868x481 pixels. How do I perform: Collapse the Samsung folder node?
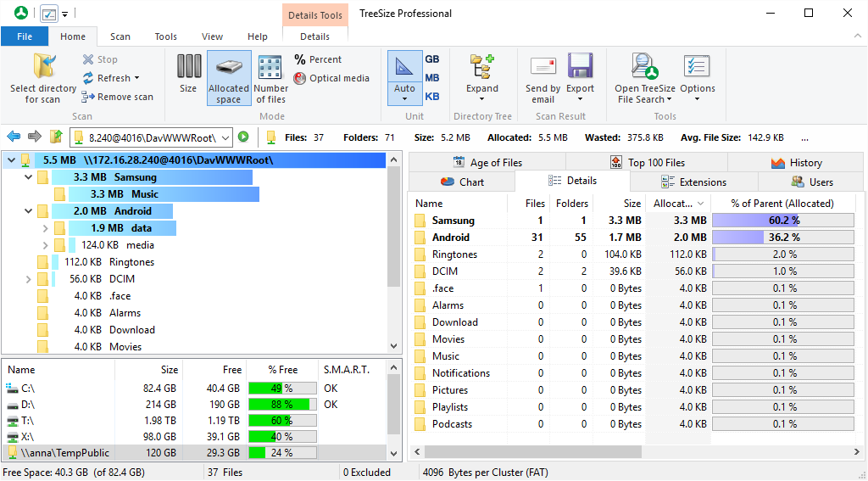(28, 178)
